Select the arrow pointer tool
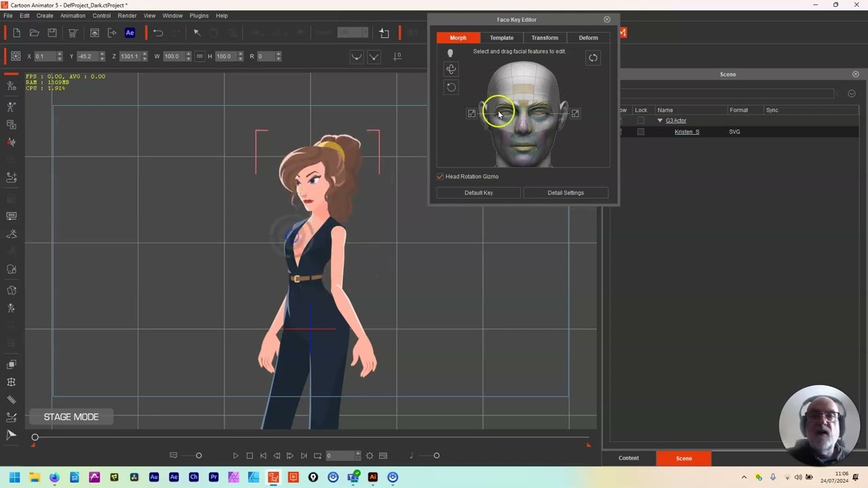This screenshot has width=868, height=488. [197, 33]
